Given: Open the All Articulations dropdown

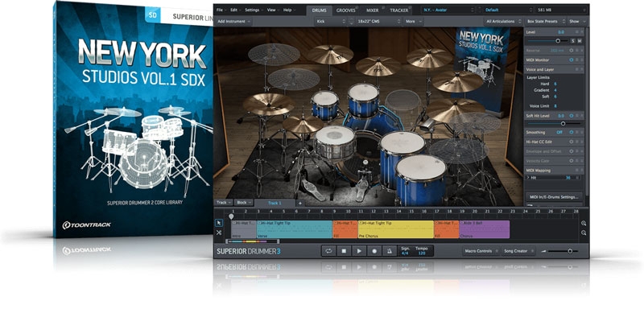Looking at the screenshot, I should tap(502, 22).
